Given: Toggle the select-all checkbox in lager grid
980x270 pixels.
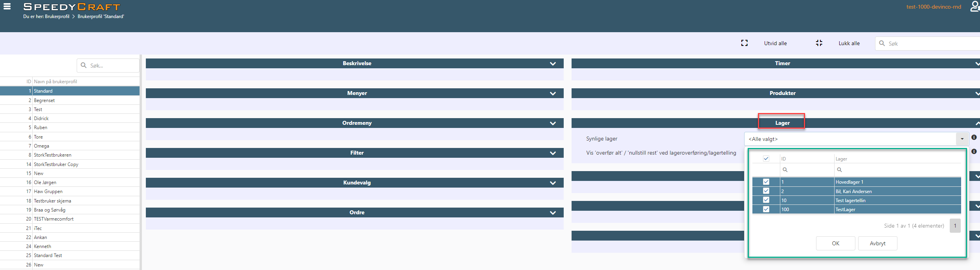Looking at the screenshot, I should [x=766, y=159].
